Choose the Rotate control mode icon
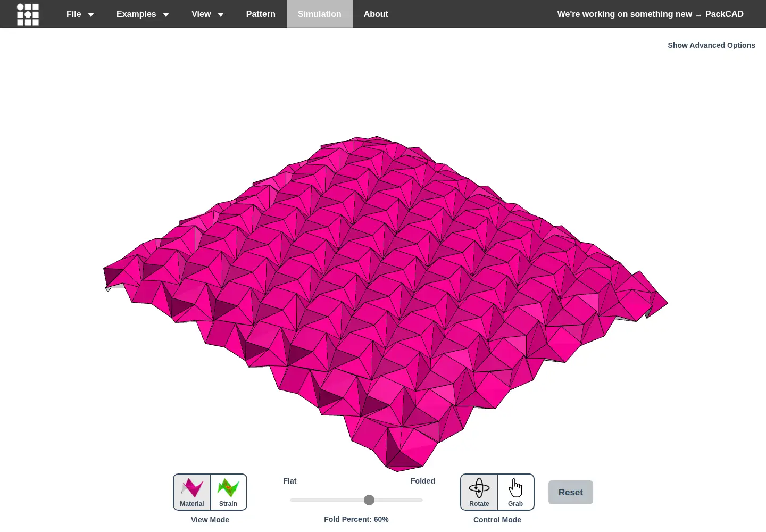Screen dimensions: 766x532 479,492
